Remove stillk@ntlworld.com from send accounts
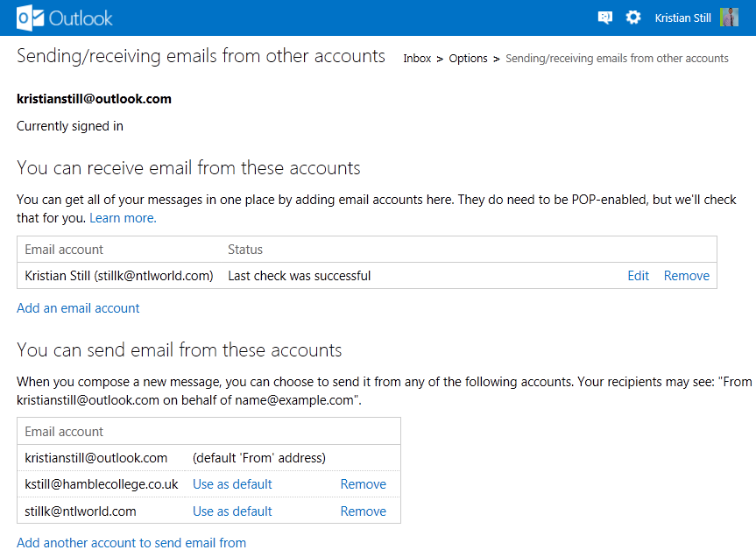 (x=363, y=511)
